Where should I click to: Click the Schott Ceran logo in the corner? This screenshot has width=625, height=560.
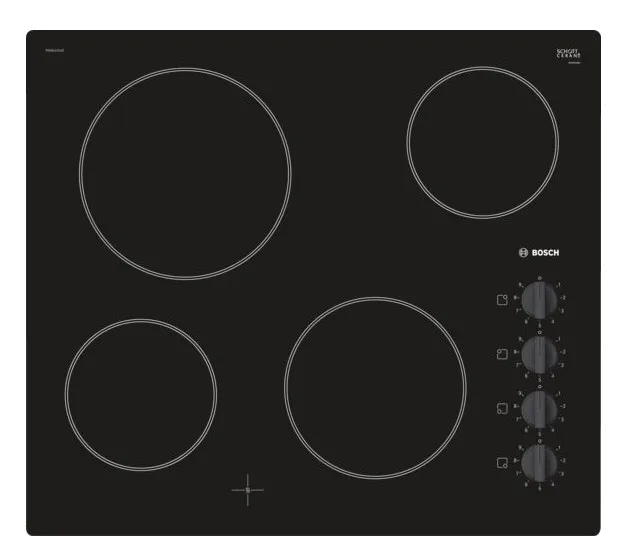(567, 54)
